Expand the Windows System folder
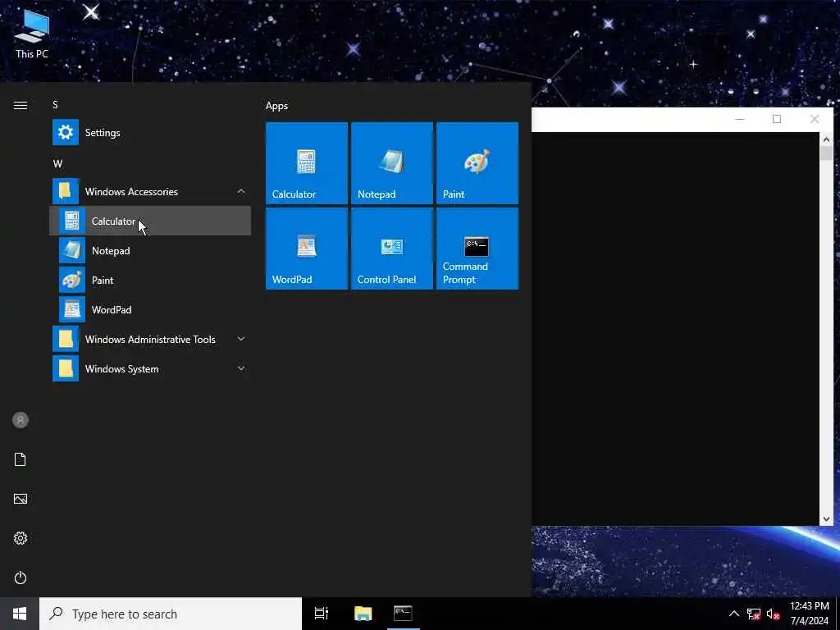Image resolution: width=840 pixels, height=630 pixels. 150,368
